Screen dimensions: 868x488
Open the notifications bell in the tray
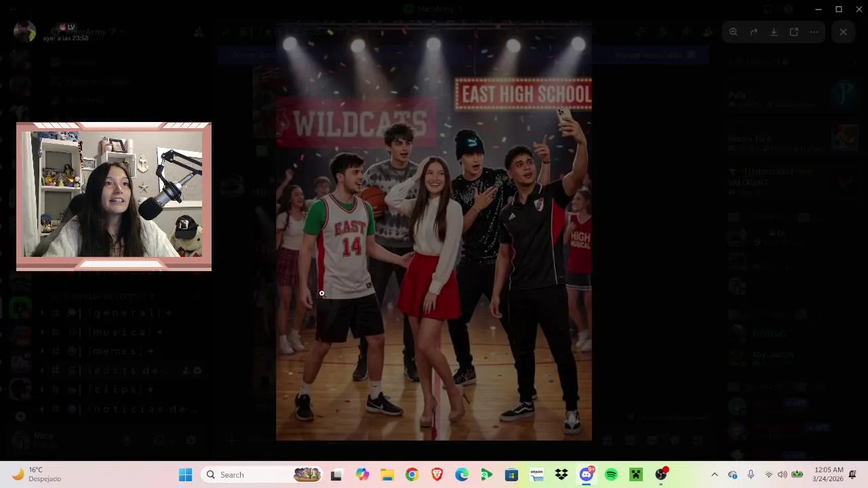click(x=852, y=474)
